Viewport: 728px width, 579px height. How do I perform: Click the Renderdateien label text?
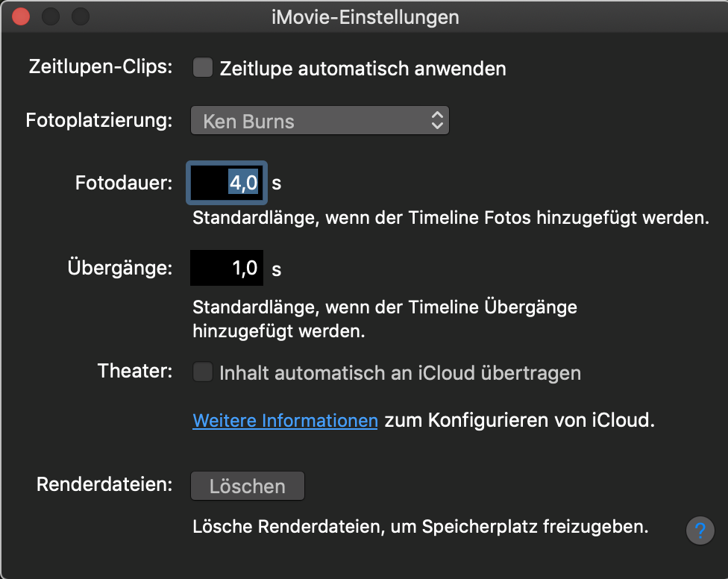coord(104,484)
